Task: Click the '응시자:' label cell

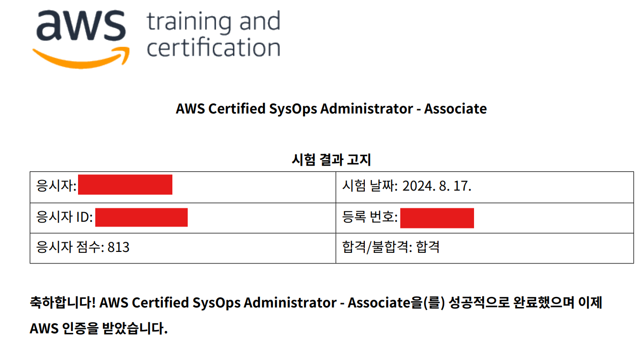Action: tap(183, 187)
